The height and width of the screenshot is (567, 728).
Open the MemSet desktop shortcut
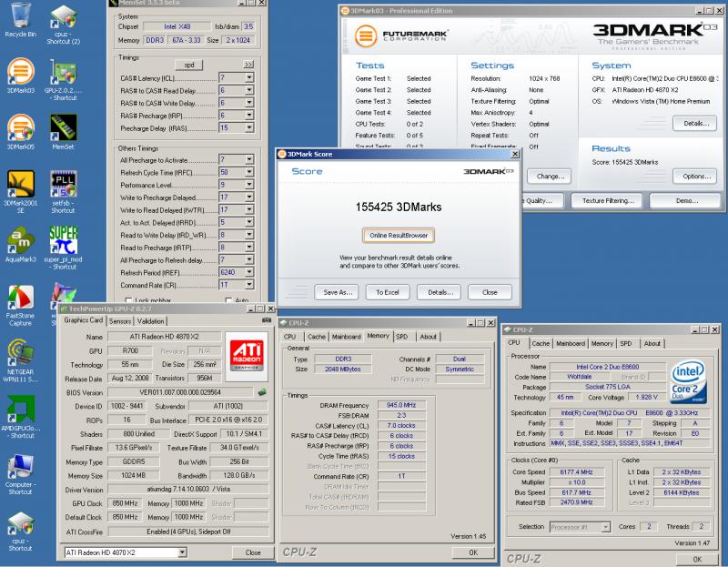pos(63,132)
